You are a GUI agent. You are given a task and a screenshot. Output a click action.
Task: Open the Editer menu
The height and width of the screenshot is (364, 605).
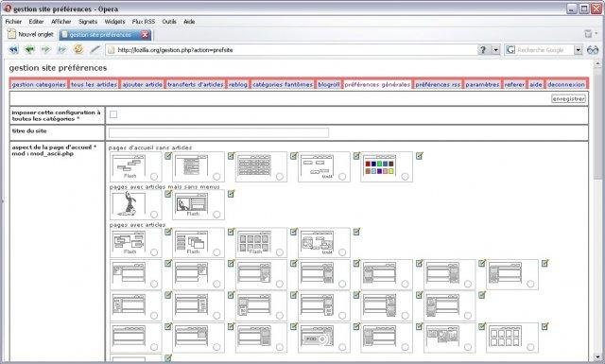point(36,22)
